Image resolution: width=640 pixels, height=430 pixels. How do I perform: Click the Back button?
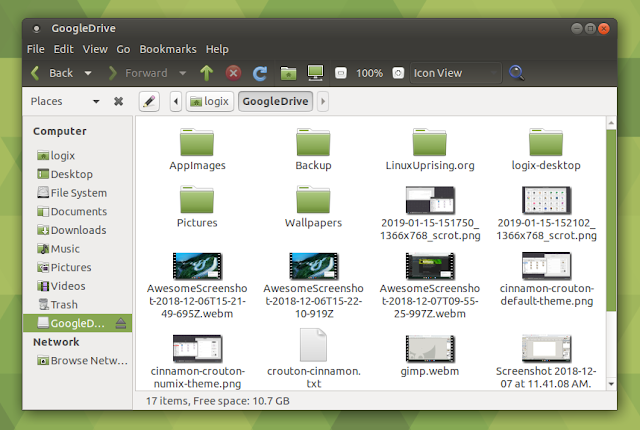click(52, 73)
